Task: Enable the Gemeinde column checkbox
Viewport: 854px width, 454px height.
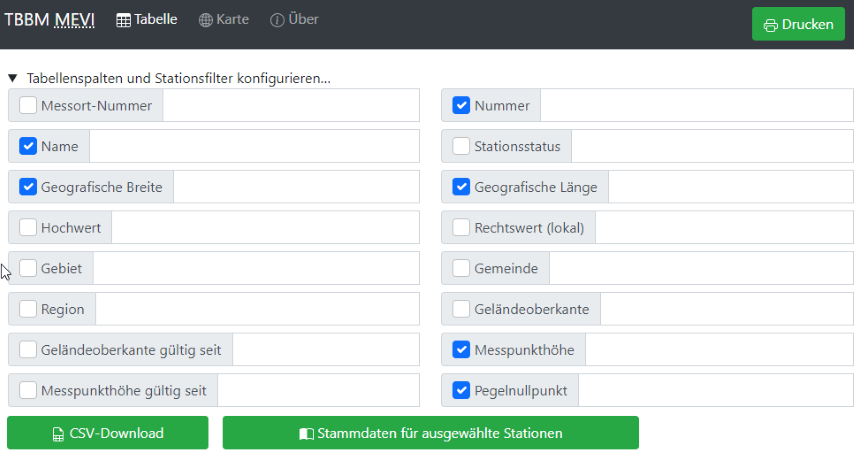Action: (461, 268)
